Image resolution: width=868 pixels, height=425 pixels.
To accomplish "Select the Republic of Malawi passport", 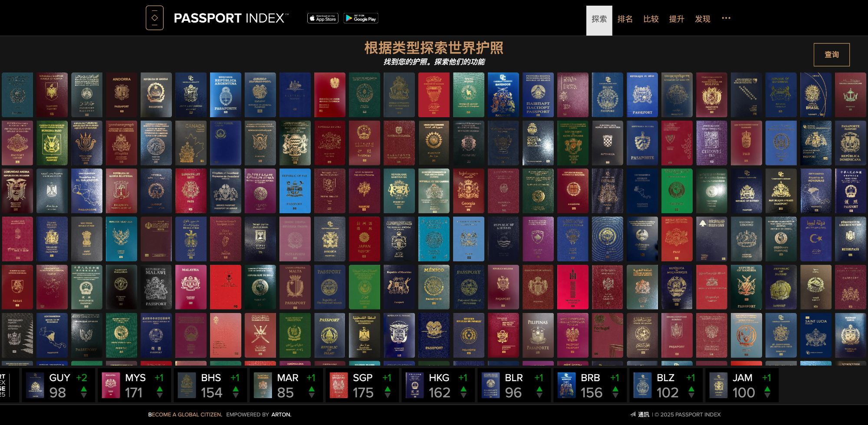I will (156, 288).
